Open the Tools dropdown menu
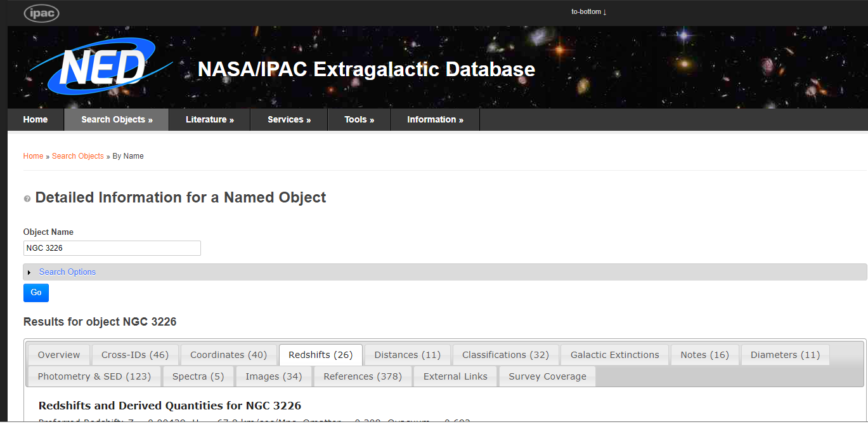868x424 pixels. pyautogui.click(x=359, y=119)
